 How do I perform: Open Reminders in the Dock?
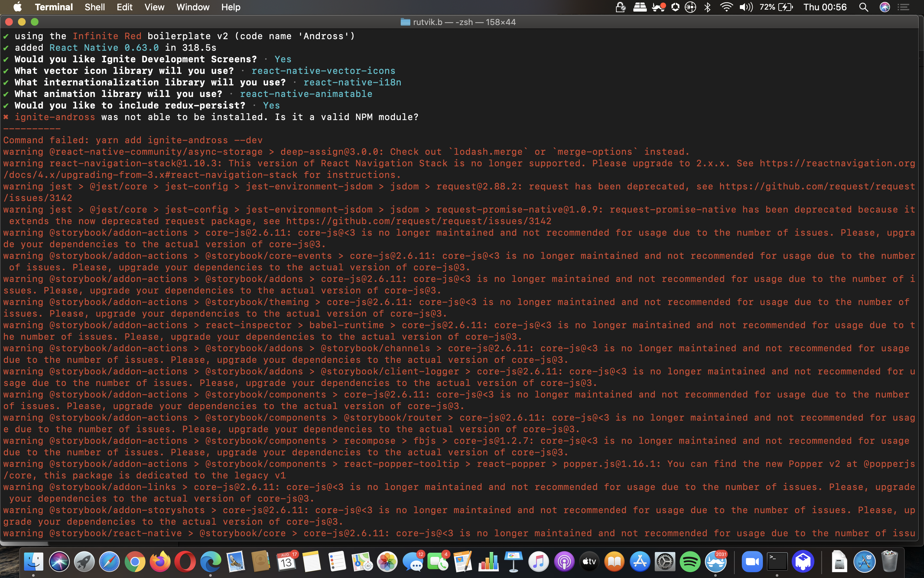point(337,561)
